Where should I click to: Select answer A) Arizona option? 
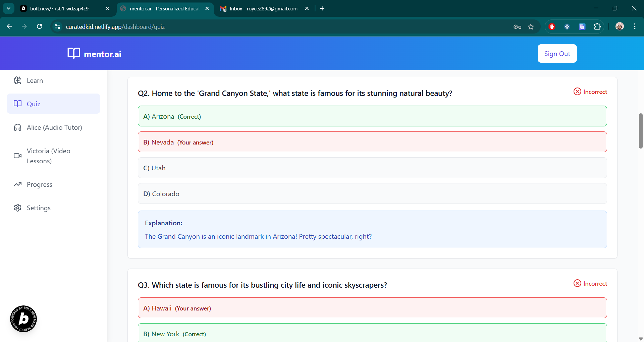pos(372,116)
